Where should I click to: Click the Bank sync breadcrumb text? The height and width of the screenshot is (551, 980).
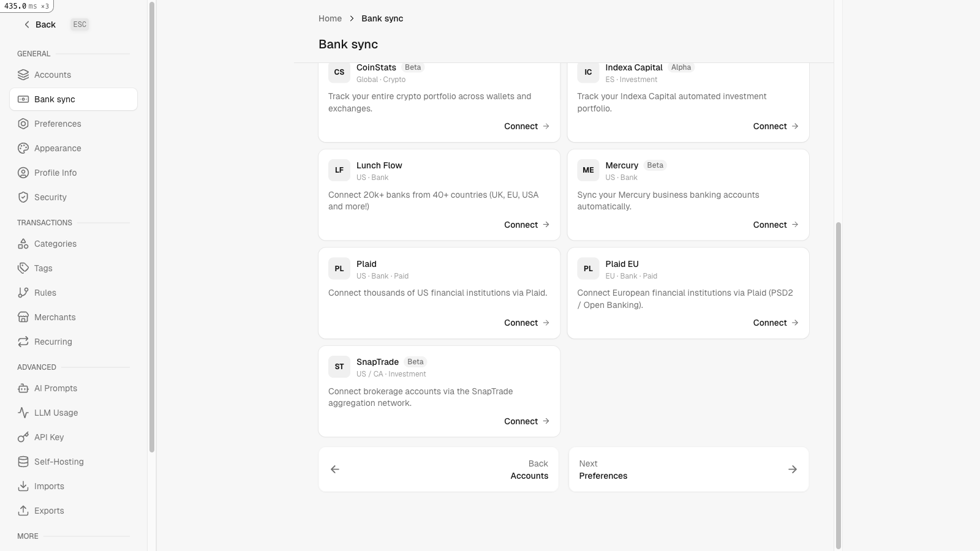[x=382, y=18]
